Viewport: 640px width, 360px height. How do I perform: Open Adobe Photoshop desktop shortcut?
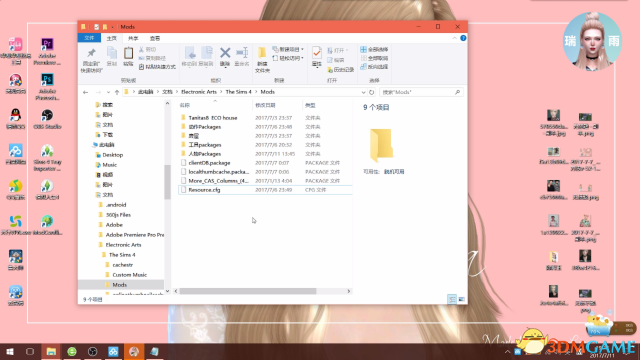click(x=47, y=87)
